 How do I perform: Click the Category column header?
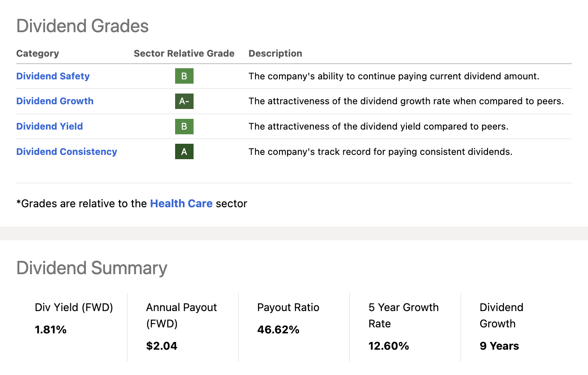37,53
